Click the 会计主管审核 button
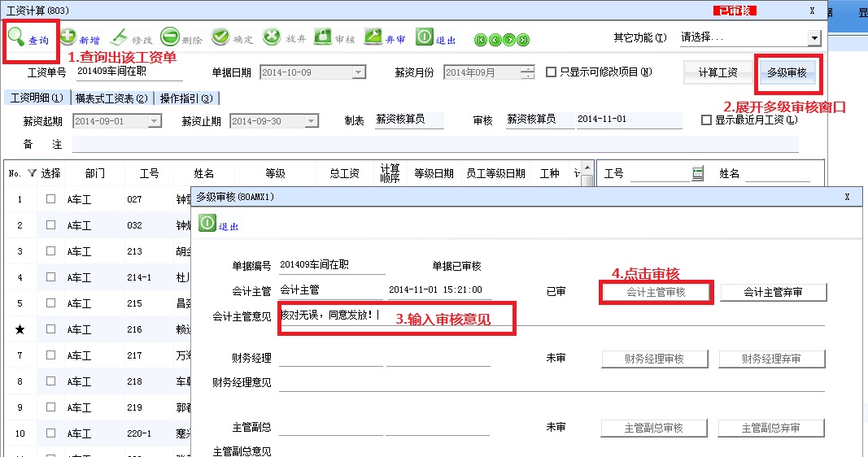868x457 pixels. click(656, 292)
